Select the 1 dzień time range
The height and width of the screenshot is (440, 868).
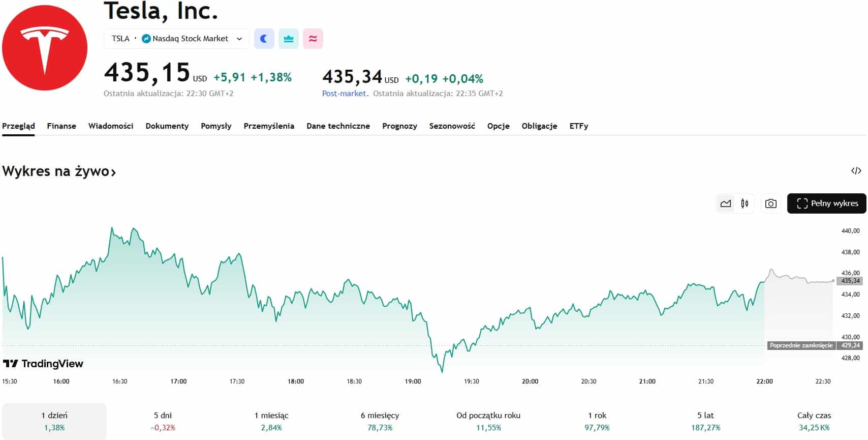(x=54, y=421)
